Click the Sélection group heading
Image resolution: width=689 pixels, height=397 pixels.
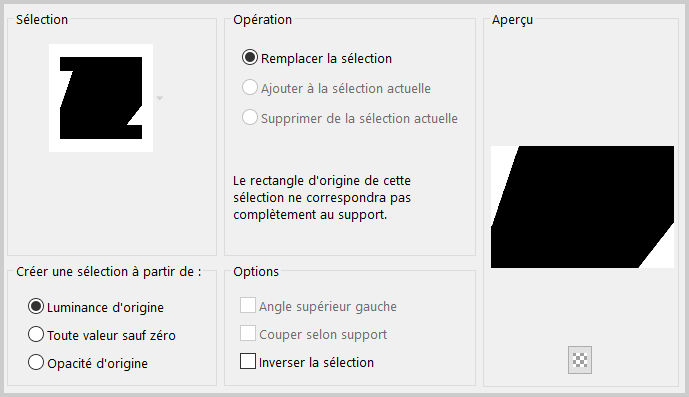click(42, 20)
